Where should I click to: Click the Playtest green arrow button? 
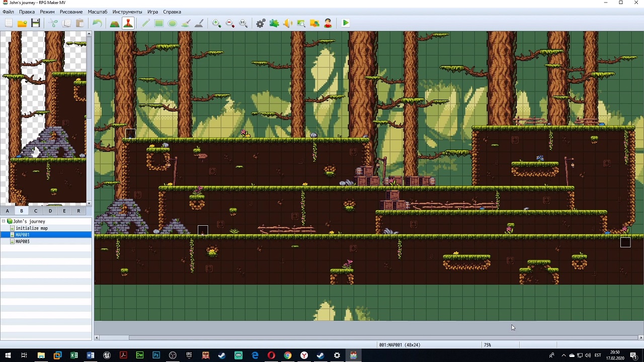pyautogui.click(x=346, y=23)
